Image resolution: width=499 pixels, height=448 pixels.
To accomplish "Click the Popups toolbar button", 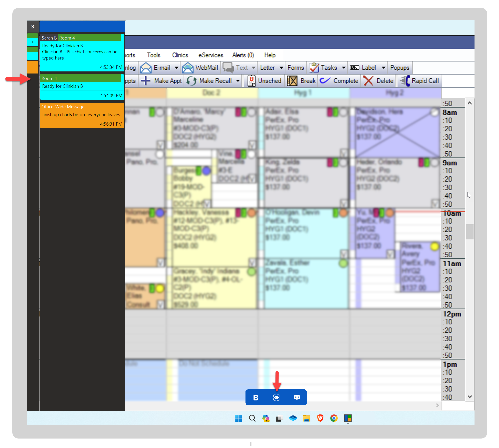I will [x=400, y=68].
